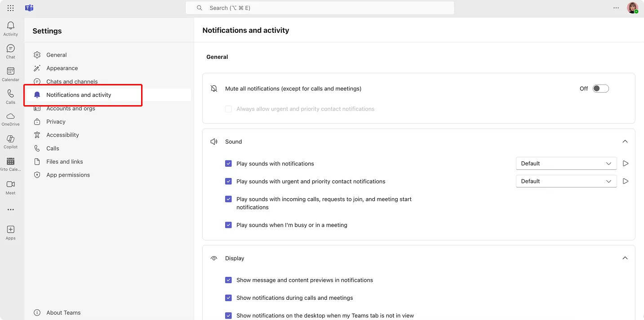
Task: Uncheck Play sounds with notifications
Action: (228, 163)
